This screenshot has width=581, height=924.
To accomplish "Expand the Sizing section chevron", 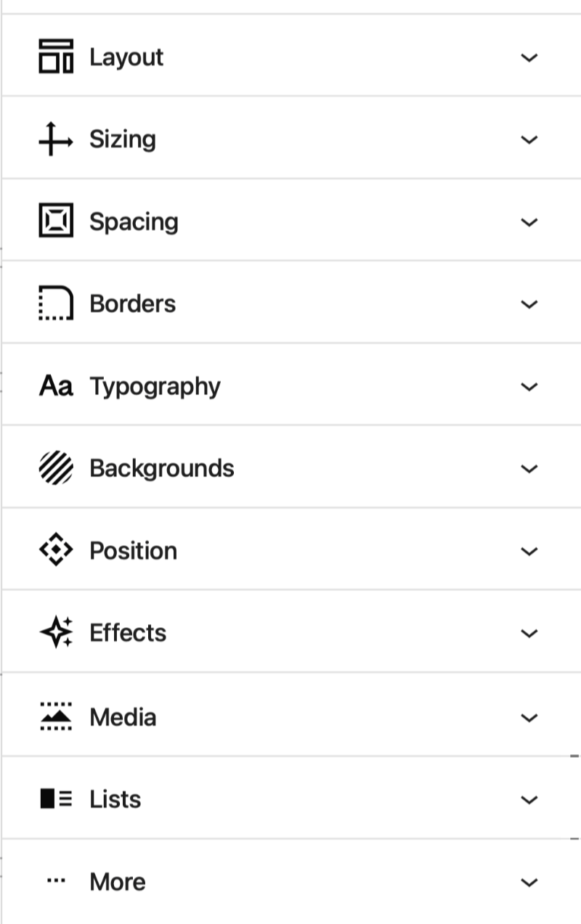I will (529, 139).
